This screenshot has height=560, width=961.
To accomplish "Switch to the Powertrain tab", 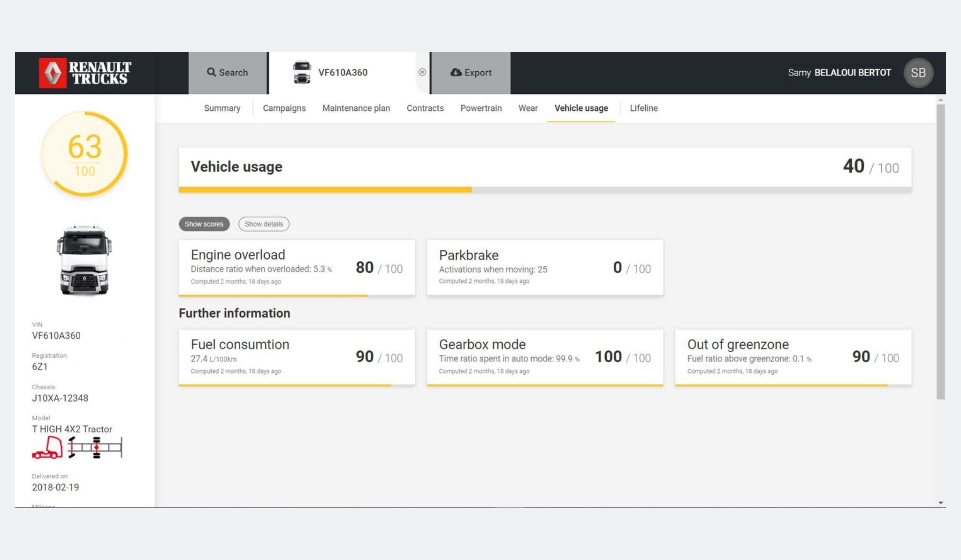I will click(481, 108).
